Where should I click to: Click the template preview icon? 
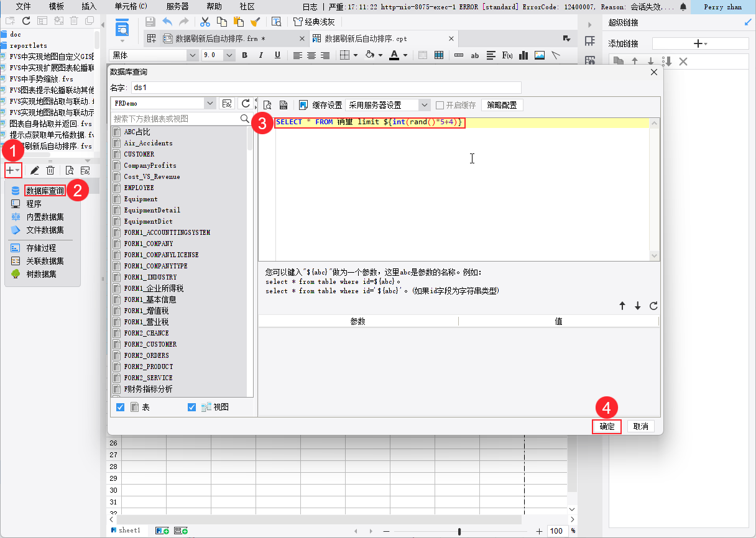(x=277, y=22)
